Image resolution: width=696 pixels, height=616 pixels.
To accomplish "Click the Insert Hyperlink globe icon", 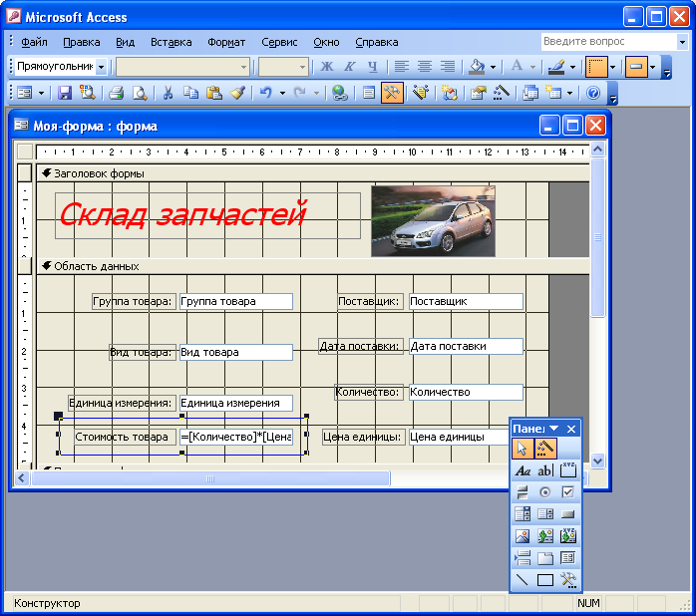I will (340, 93).
